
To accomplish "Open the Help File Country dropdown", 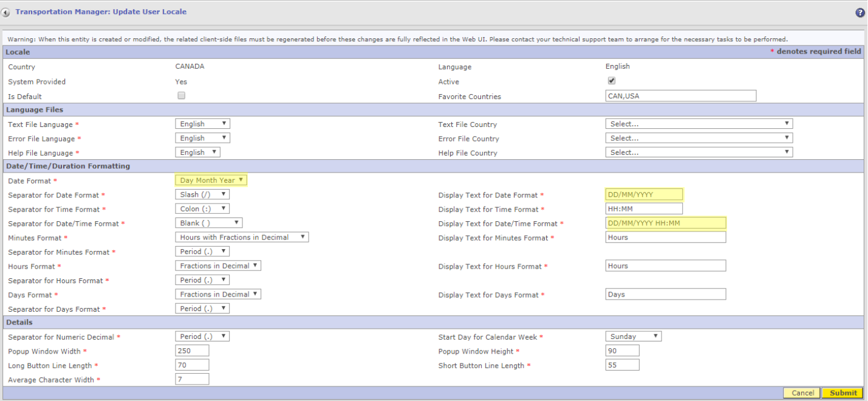I will tap(699, 153).
